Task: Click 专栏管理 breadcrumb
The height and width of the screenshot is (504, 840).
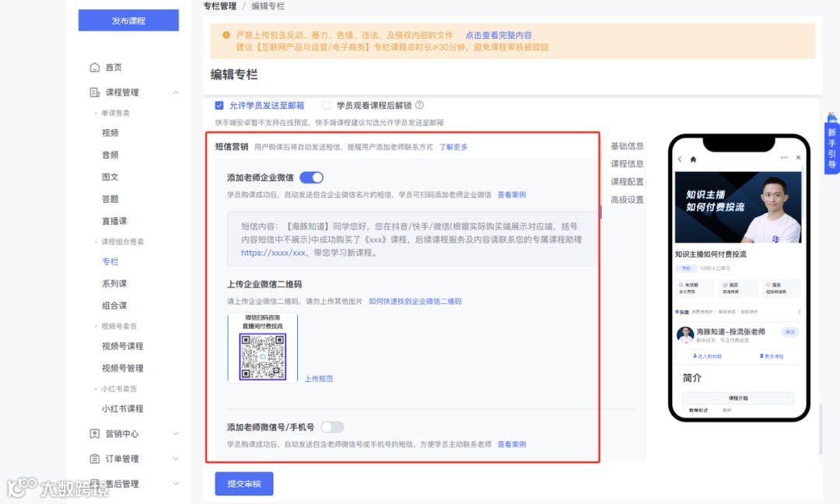Action: (219, 6)
